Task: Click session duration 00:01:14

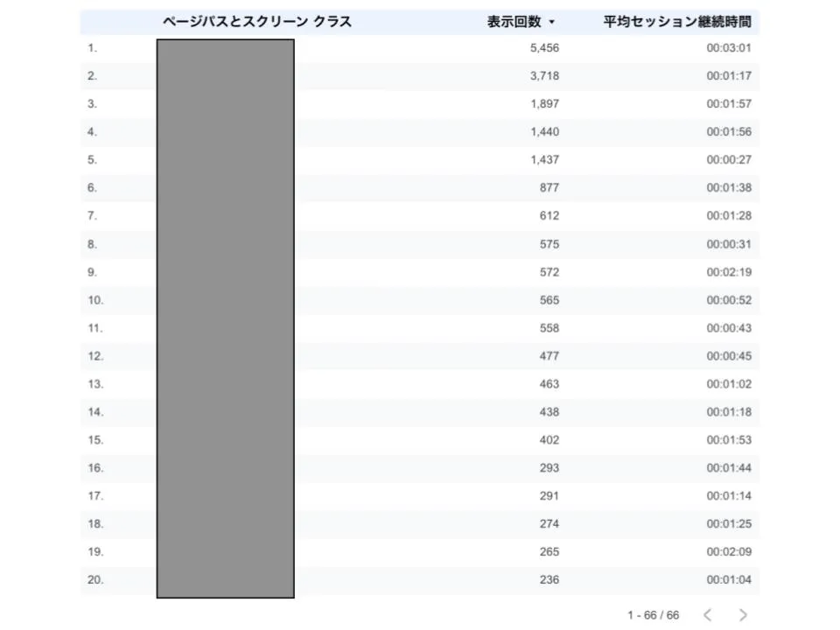Action: [729, 495]
